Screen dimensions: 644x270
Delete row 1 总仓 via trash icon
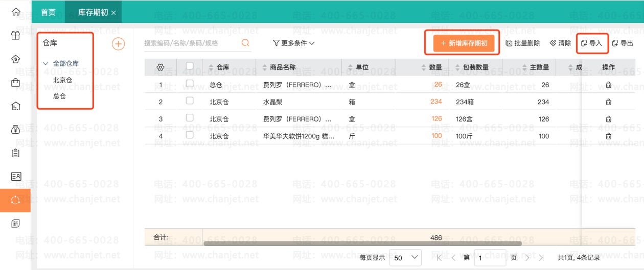pyautogui.click(x=608, y=85)
